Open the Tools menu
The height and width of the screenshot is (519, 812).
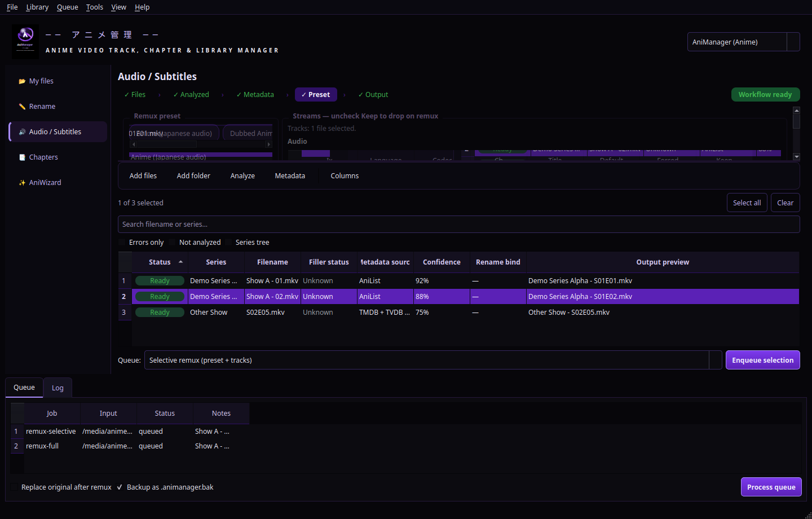tap(95, 7)
